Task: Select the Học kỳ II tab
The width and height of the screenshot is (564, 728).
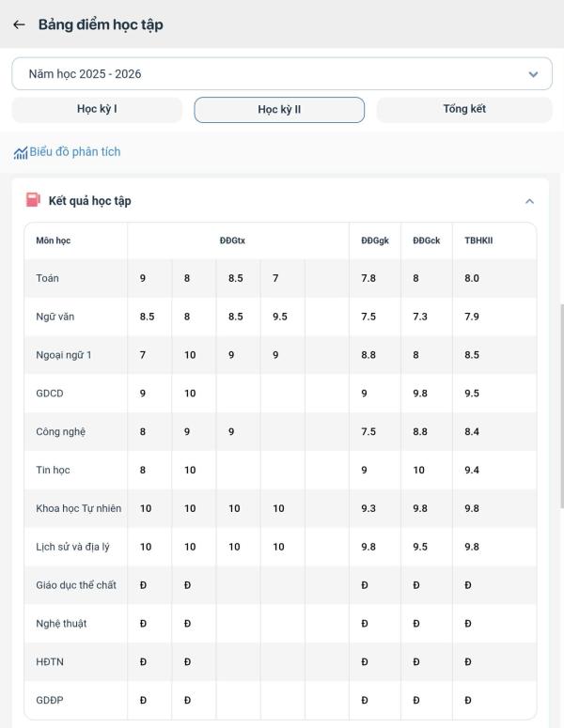Action: (x=279, y=110)
